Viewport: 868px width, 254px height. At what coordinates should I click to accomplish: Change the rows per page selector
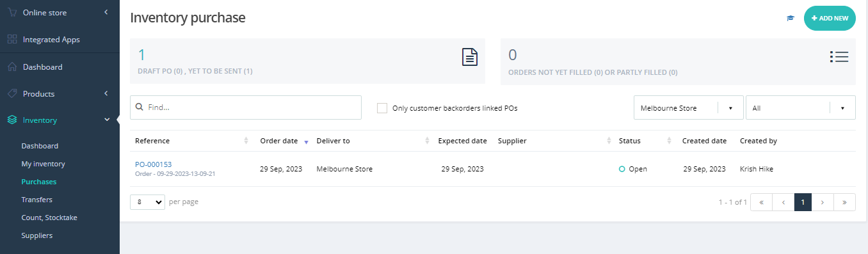pyautogui.click(x=148, y=202)
